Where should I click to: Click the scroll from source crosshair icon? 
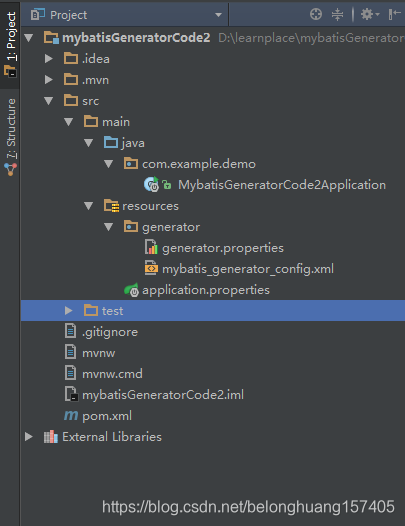pyautogui.click(x=316, y=14)
